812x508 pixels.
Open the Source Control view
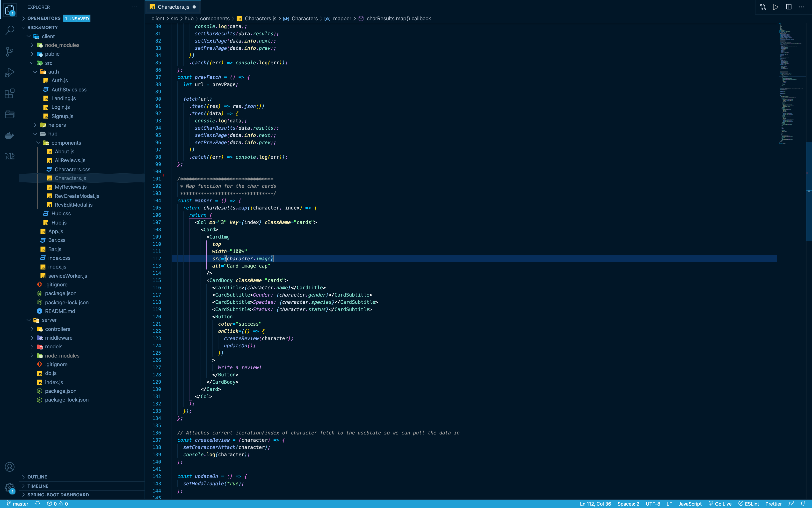[x=10, y=51]
